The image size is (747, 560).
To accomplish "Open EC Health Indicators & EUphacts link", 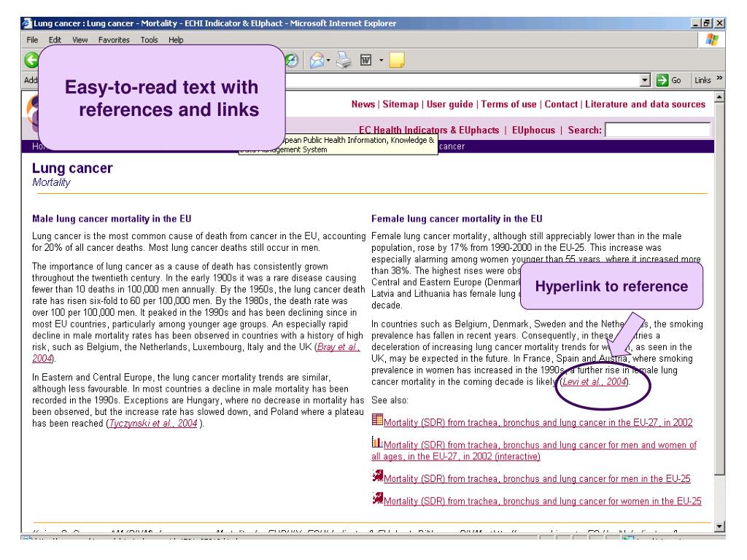I will (429, 130).
